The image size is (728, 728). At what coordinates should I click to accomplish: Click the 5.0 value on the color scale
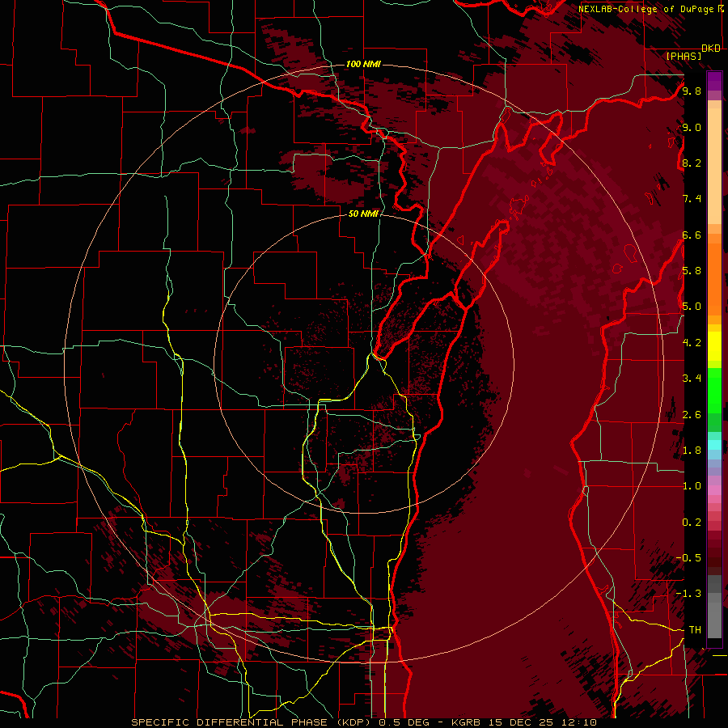(692, 307)
